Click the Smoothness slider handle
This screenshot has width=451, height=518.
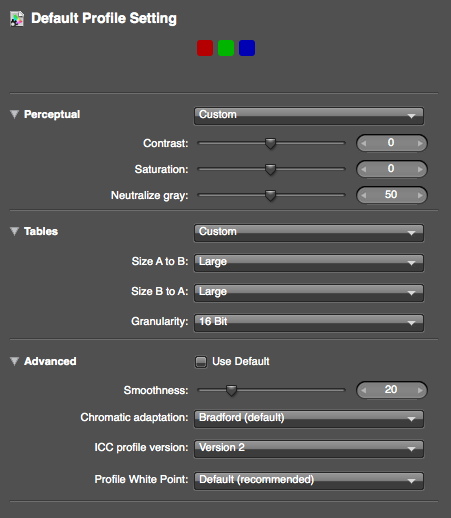(231, 390)
